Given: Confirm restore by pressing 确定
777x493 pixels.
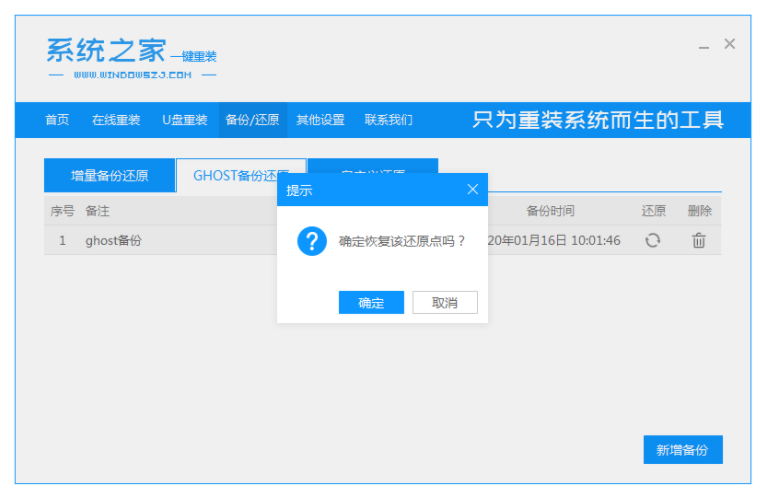Looking at the screenshot, I should tap(371, 303).
